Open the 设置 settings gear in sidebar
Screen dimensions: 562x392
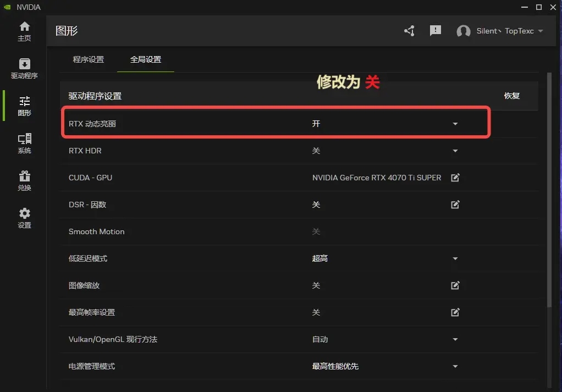click(24, 218)
